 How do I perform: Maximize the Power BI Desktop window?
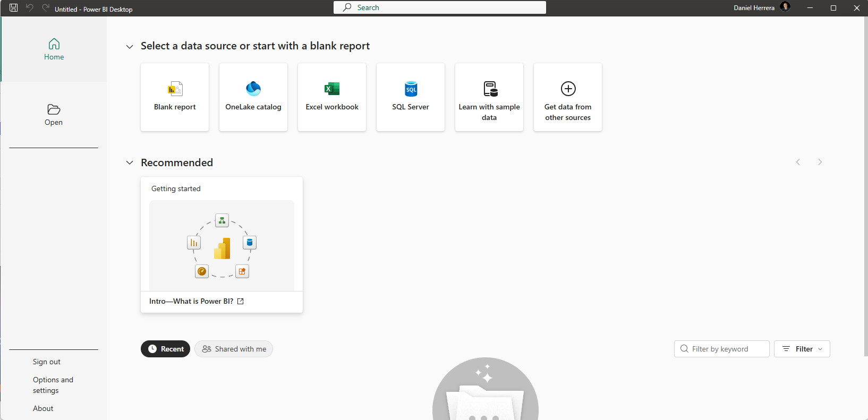(x=833, y=8)
